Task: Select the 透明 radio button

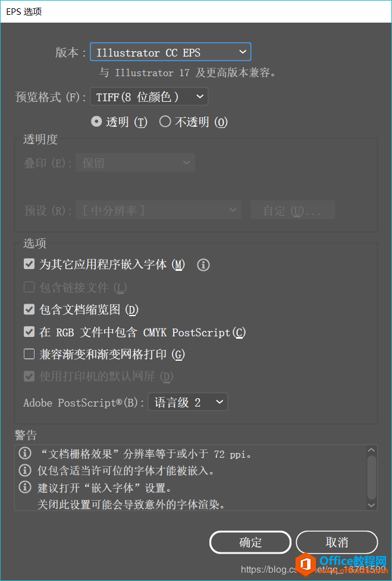Action: 96,122
